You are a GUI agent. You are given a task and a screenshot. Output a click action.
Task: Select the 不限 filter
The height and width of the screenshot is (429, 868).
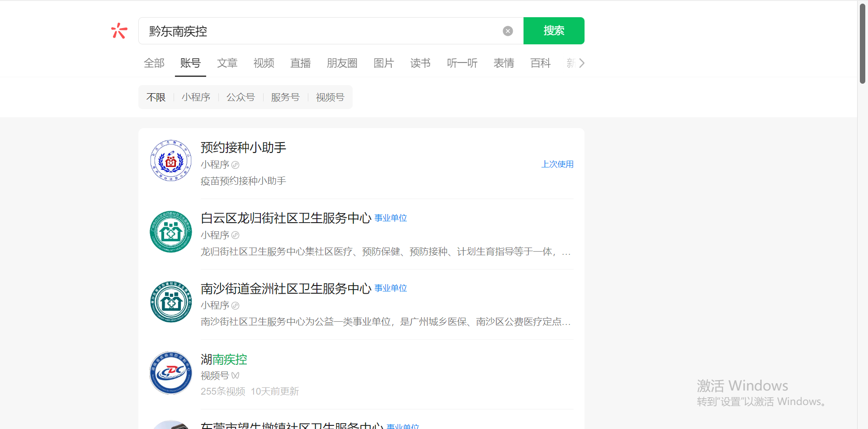(156, 97)
